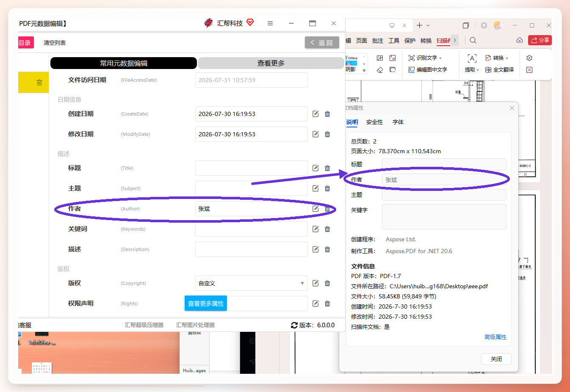The image size is (570, 392).
Task: Open the 字体 tab in document properties
Action: tap(398, 122)
